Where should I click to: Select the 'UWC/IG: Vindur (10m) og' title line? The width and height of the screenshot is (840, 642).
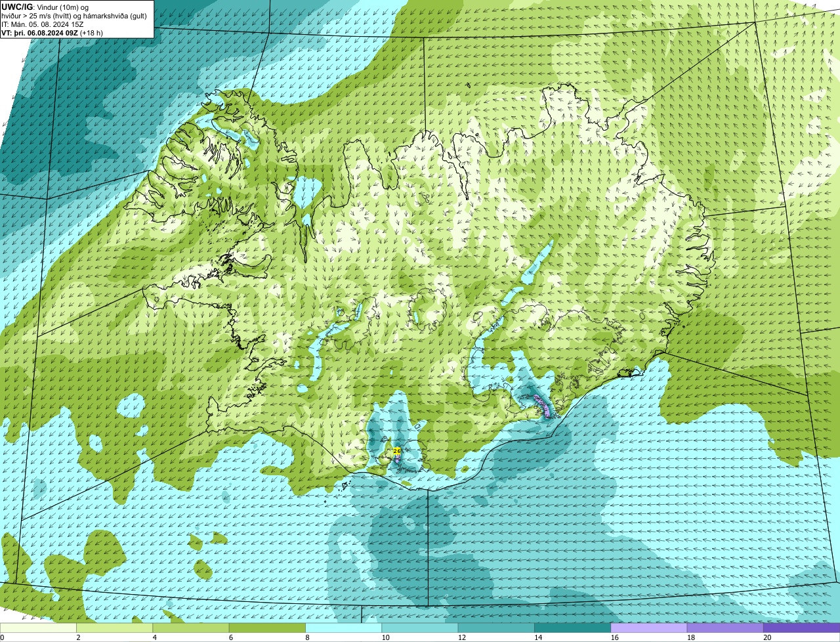(45, 7)
